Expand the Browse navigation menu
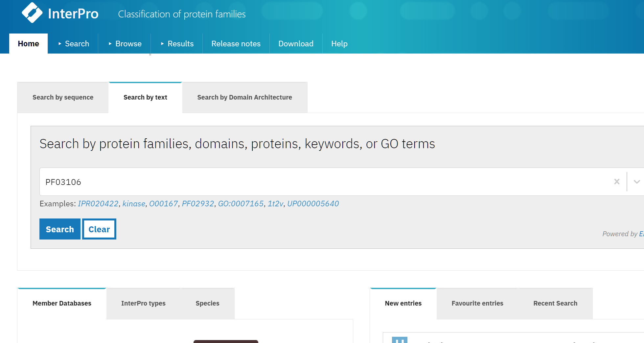 click(x=125, y=44)
